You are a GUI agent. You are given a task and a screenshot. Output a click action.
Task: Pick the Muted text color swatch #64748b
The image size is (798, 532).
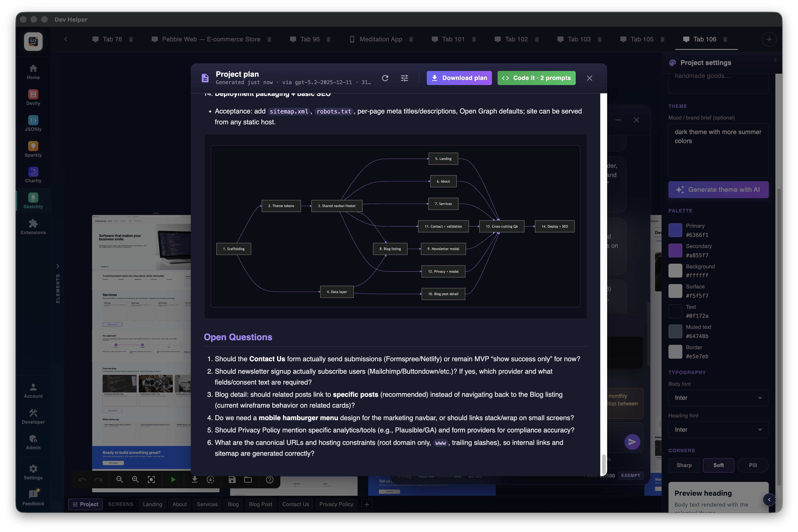point(675,331)
